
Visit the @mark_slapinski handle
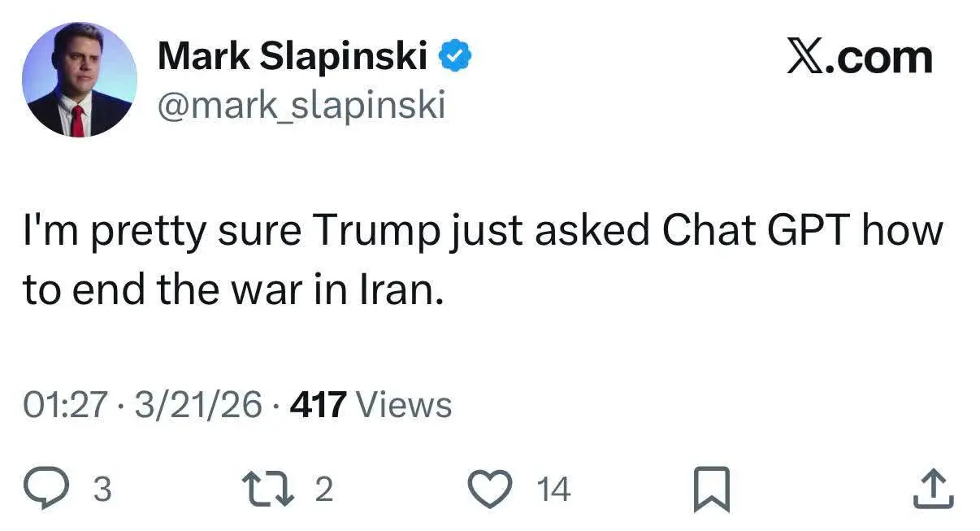(x=301, y=105)
